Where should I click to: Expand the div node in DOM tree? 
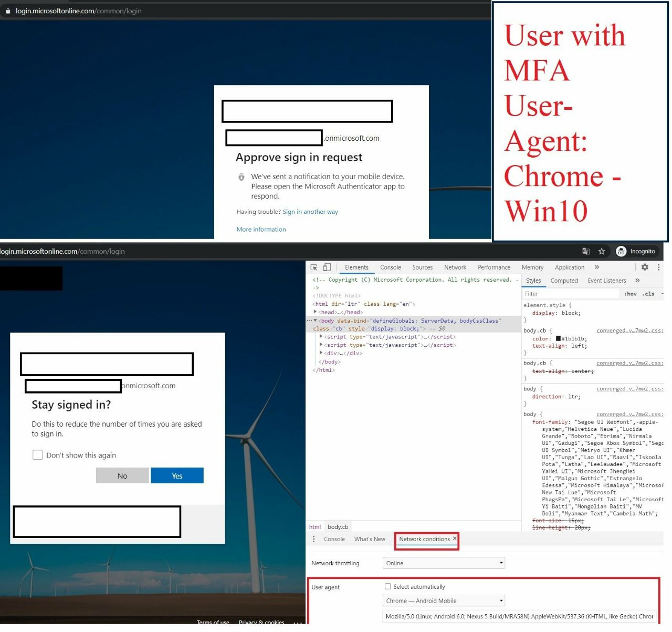pos(321,354)
